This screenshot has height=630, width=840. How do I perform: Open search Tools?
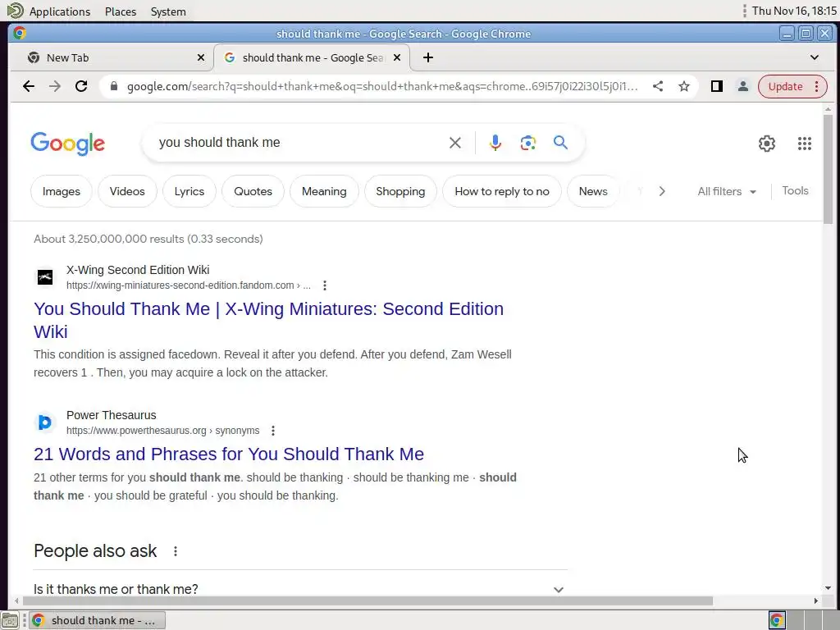[795, 190]
